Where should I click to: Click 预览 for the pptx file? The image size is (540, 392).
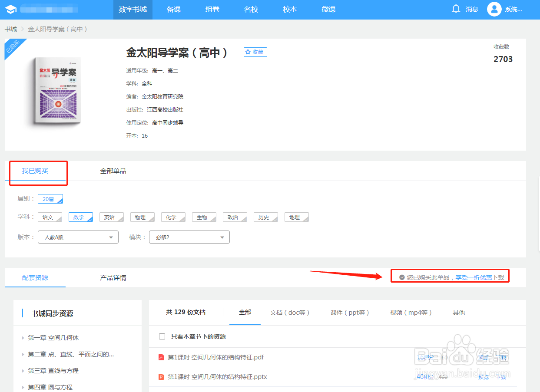point(484,377)
